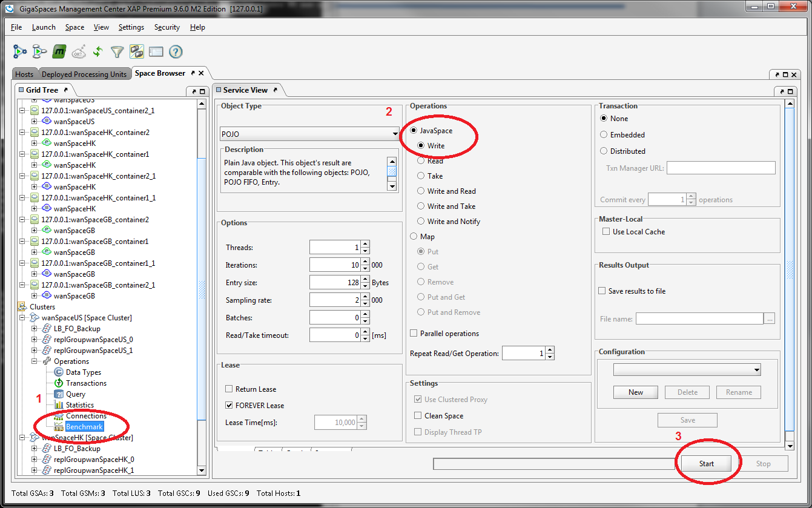Switch to Deployed Processing Units tab
812x508 pixels.
pos(84,74)
